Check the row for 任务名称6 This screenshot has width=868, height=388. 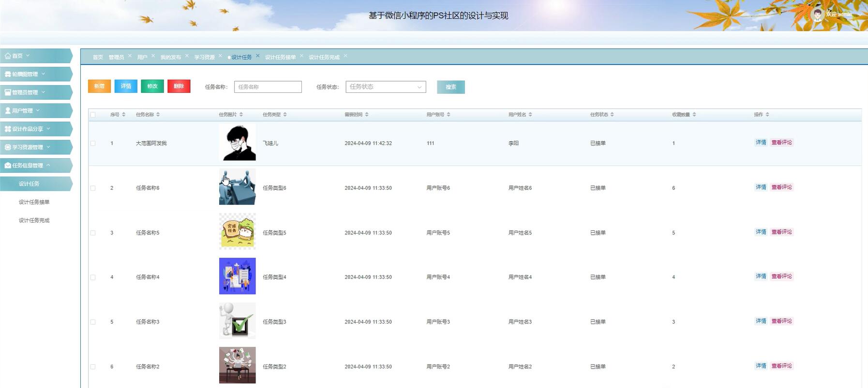(93, 188)
